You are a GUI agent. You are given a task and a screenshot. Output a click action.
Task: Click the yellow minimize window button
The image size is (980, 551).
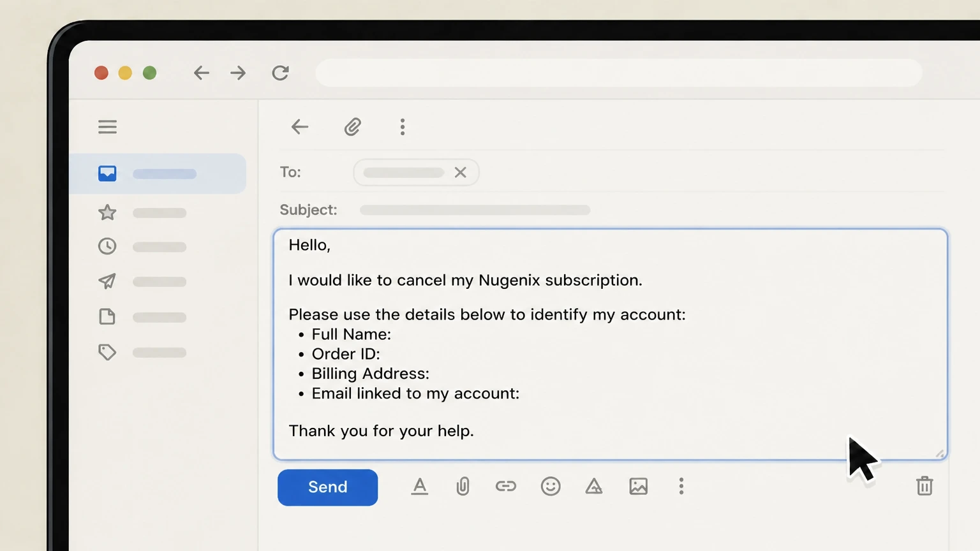[125, 73]
